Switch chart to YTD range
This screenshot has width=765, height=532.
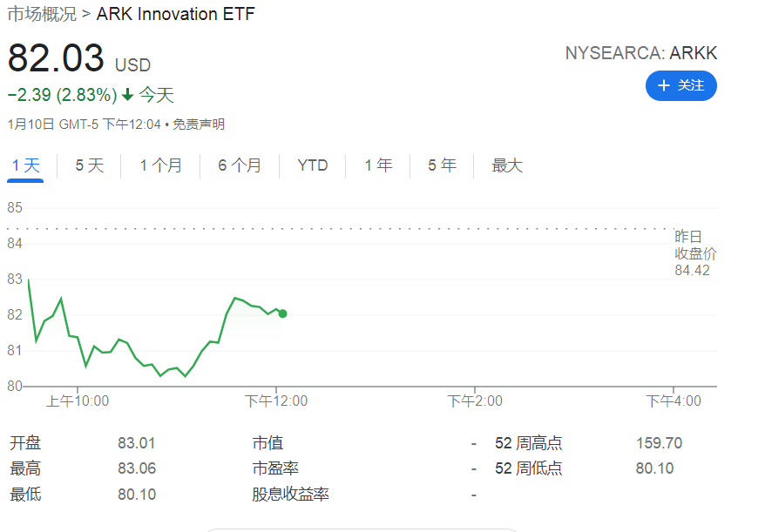tap(312, 165)
